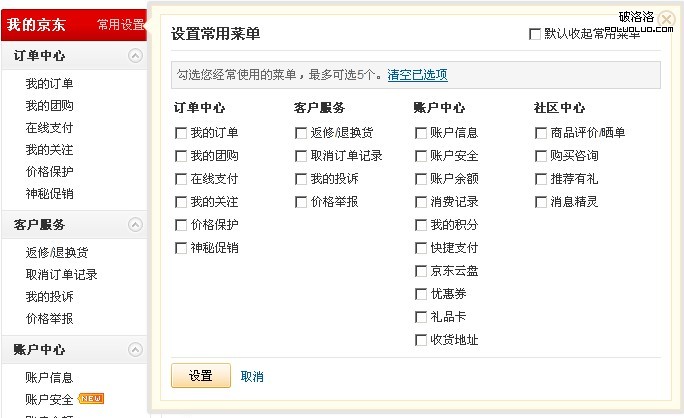Click the 清空已选项 link
This screenshot has width=684, height=418.
[417, 75]
